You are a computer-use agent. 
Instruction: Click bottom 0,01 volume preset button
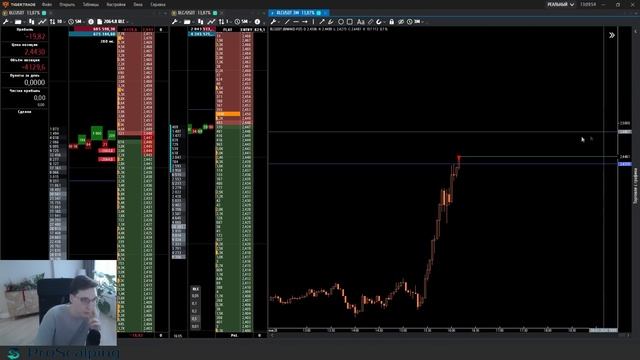(x=196, y=326)
